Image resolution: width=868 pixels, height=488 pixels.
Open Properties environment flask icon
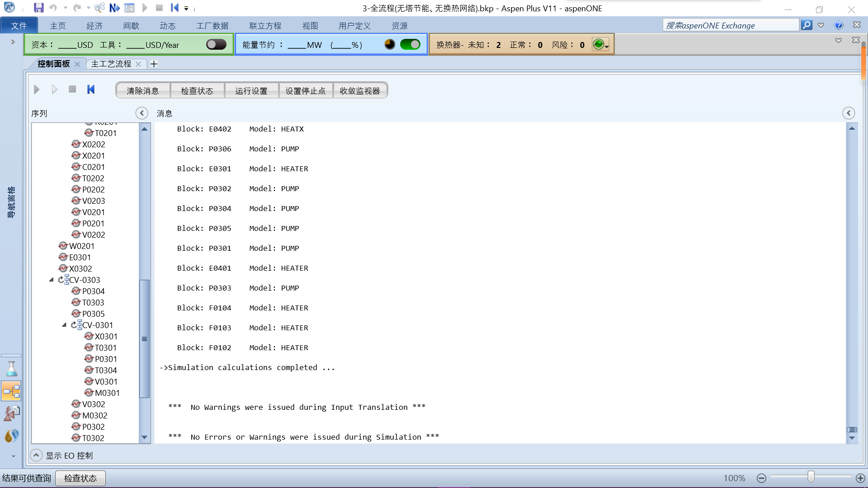point(11,369)
